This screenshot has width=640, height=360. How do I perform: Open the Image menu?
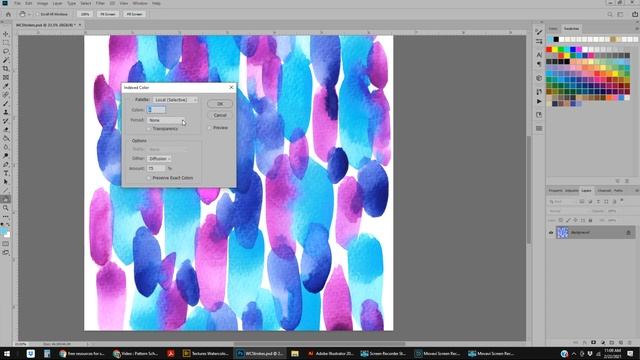(x=42, y=3)
